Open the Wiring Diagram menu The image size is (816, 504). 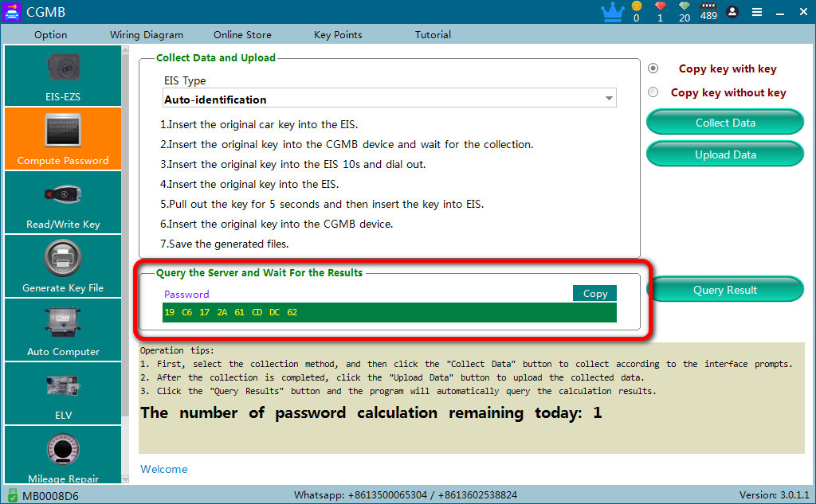point(147,35)
